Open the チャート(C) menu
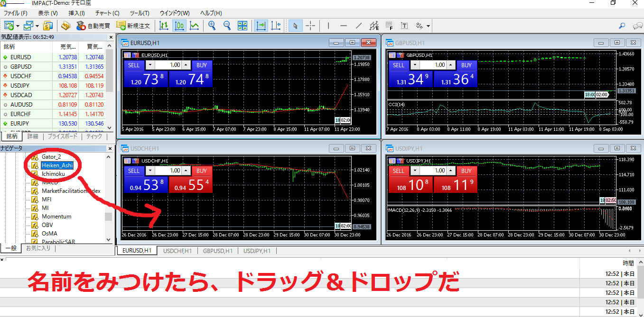Screen dimensions: 644x317 107,13
